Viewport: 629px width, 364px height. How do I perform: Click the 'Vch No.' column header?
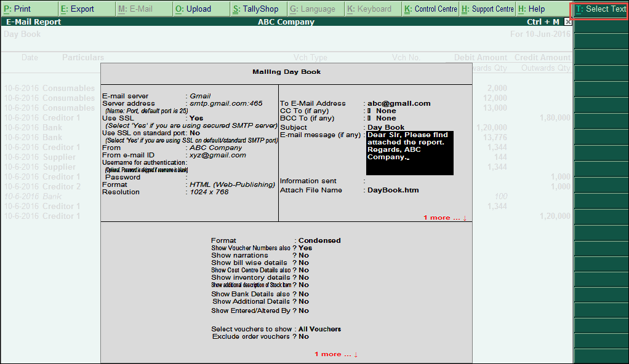click(406, 57)
